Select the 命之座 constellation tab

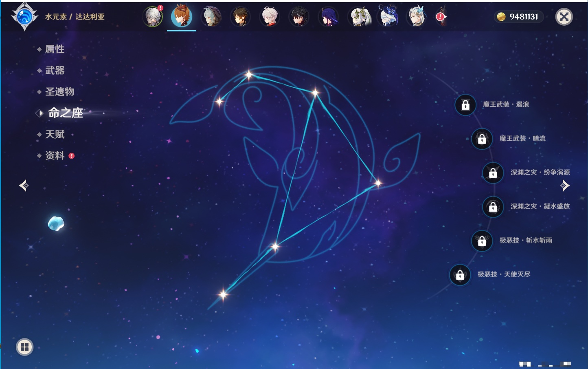(65, 113)
